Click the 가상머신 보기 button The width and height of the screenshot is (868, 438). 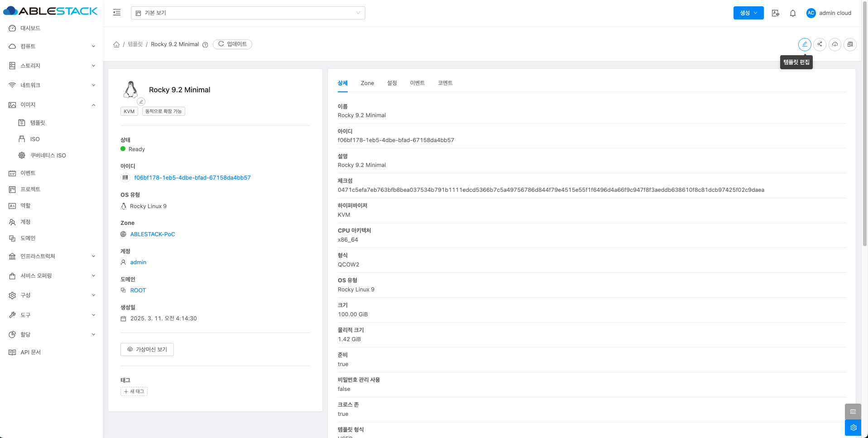147,349
